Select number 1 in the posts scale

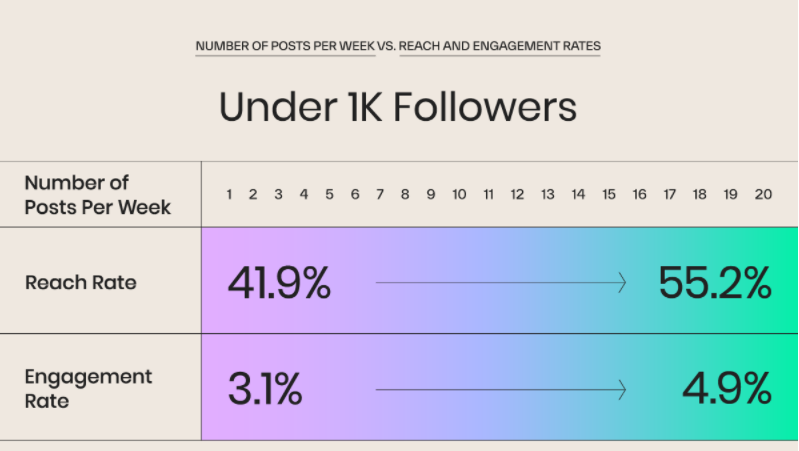coord(229,195)
